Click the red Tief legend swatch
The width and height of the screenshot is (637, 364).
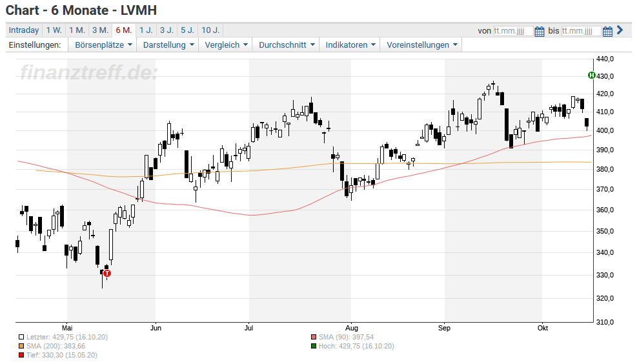click(x=21, y=356)
